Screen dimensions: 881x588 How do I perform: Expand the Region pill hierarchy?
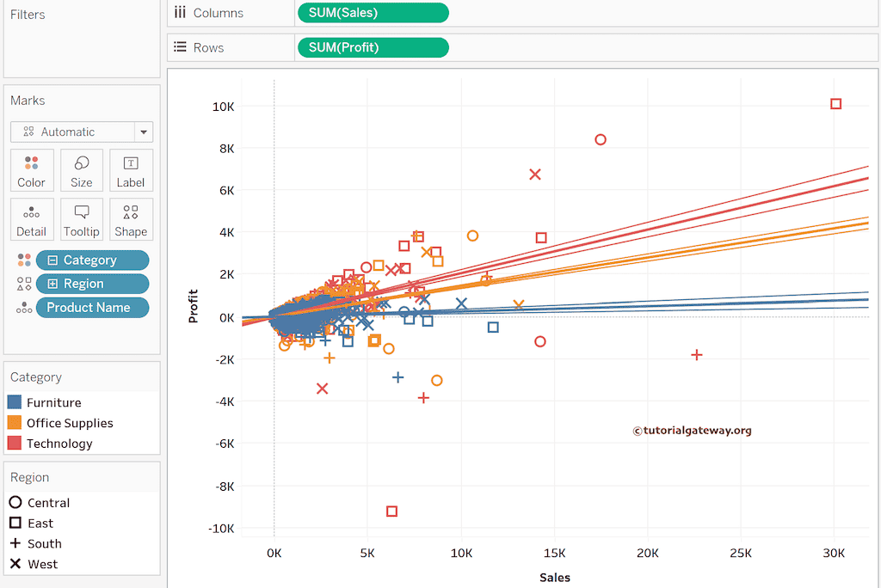point(52,284)
